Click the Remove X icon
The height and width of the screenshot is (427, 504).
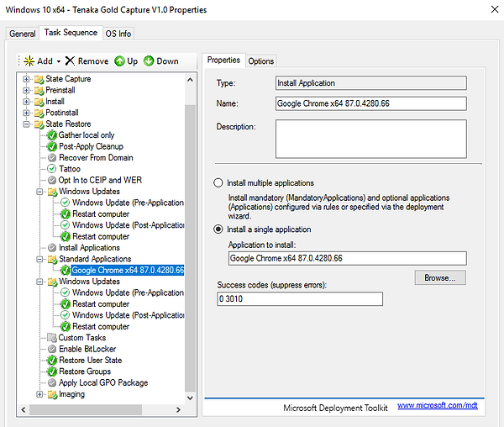coord(70,61)
